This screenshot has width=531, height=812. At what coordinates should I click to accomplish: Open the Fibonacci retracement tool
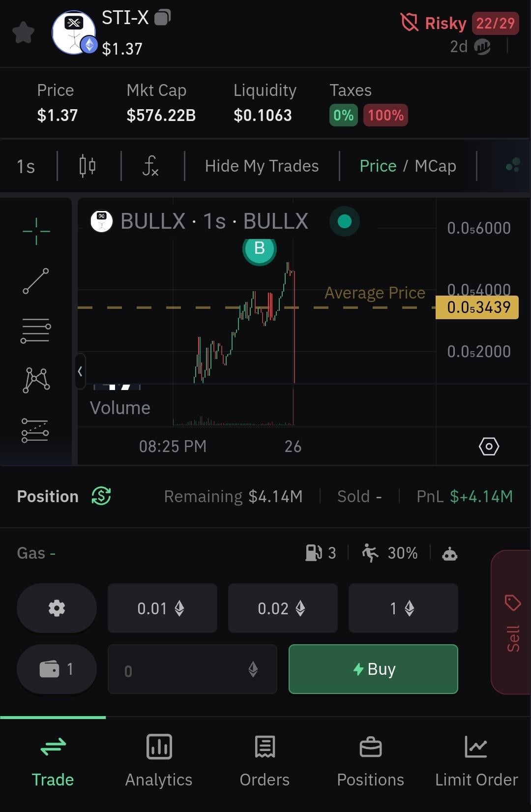(x=36, y=331)
